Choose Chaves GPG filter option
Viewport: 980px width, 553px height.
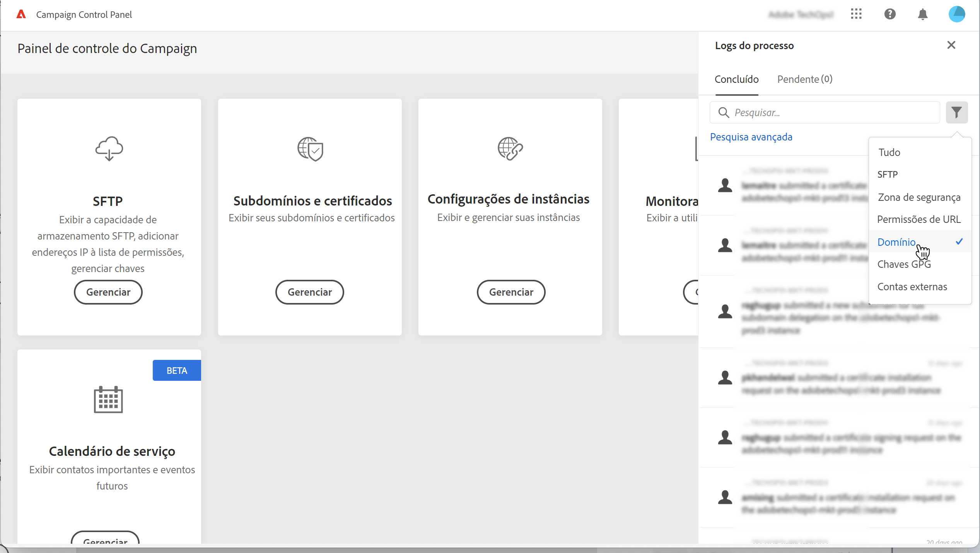[904, 264]
